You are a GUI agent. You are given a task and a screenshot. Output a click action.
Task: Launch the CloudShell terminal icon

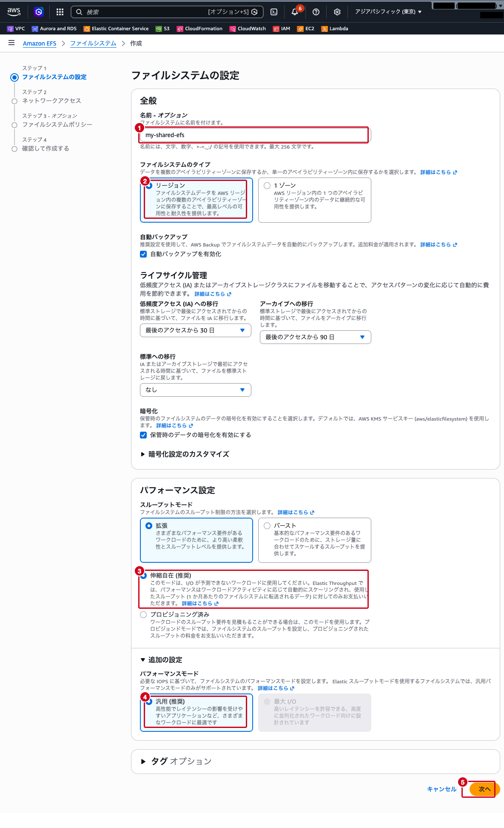tap(274, 12)
